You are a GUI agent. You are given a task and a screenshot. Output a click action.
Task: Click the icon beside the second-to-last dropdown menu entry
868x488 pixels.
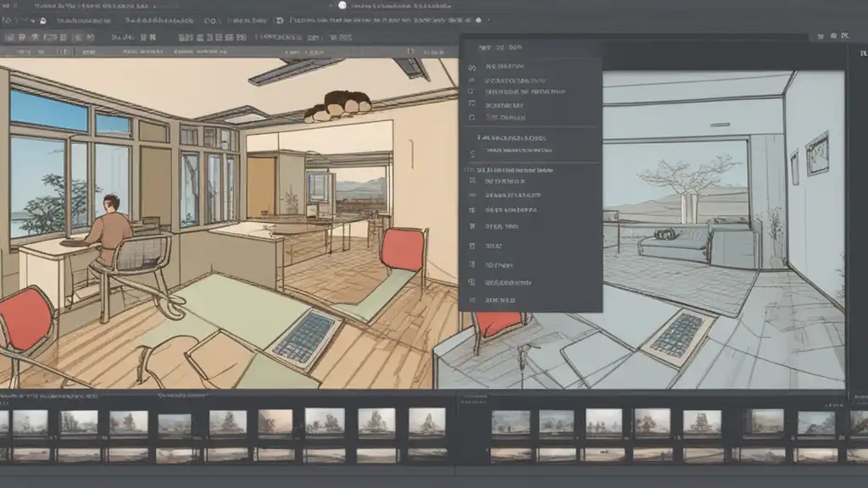[x=471, y=282]
